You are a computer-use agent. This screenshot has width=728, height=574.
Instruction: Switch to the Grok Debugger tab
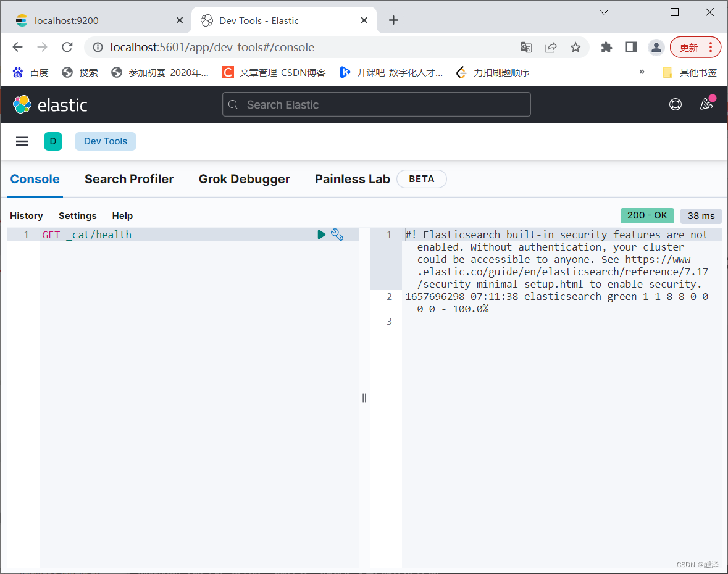[245, 179]
